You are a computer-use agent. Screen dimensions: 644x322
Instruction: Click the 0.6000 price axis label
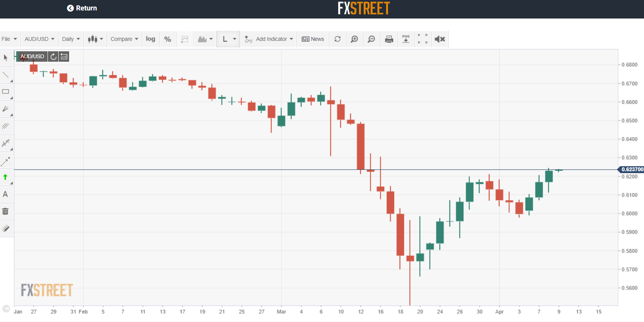point(629,214)
